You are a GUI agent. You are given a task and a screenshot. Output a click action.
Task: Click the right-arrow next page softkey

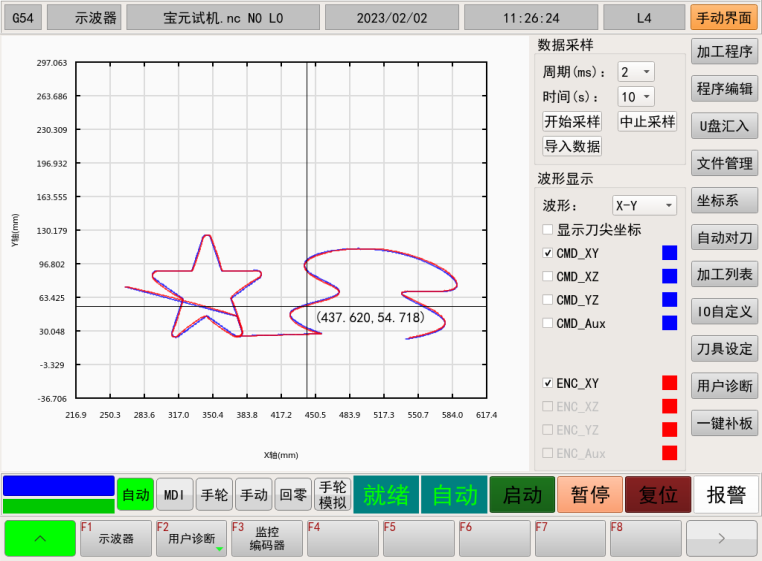(x=721, y=538)
